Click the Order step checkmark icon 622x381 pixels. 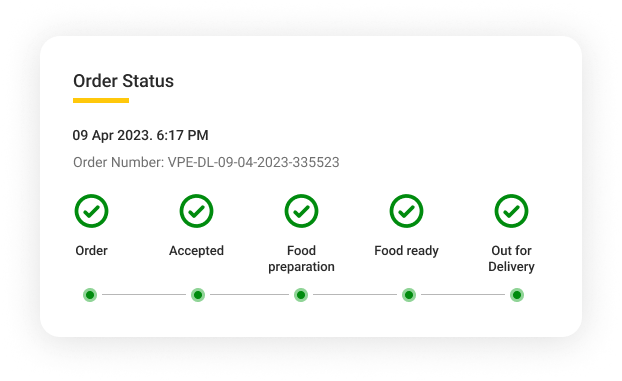coord(91,211)
